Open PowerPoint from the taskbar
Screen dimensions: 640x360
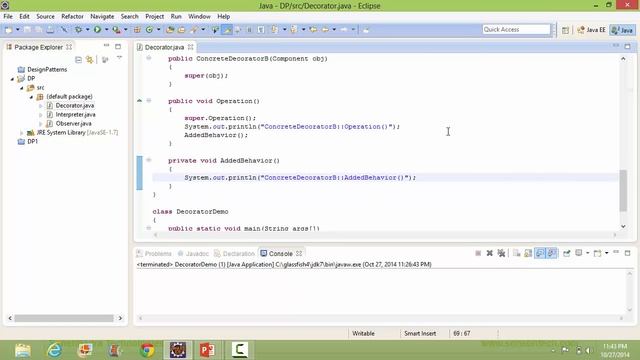click(x=208, y=350)
